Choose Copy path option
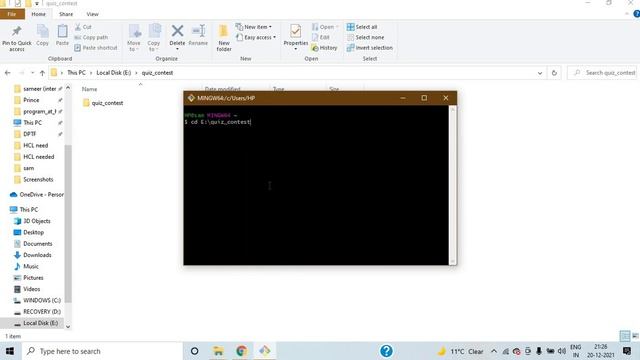640x360 pixels. click(x=91, y=37)
